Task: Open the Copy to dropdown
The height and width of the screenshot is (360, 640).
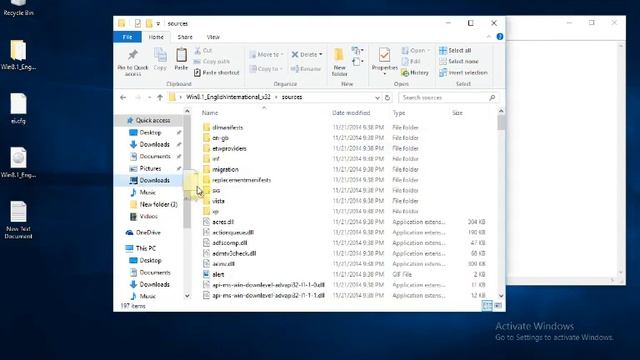Action: (266, 69)
